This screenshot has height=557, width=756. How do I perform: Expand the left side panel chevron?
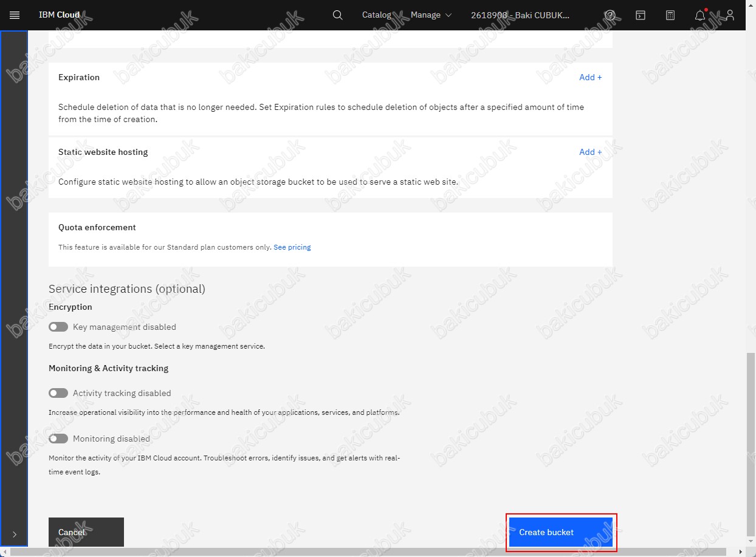pyautogui.click(x=15, y=535)
